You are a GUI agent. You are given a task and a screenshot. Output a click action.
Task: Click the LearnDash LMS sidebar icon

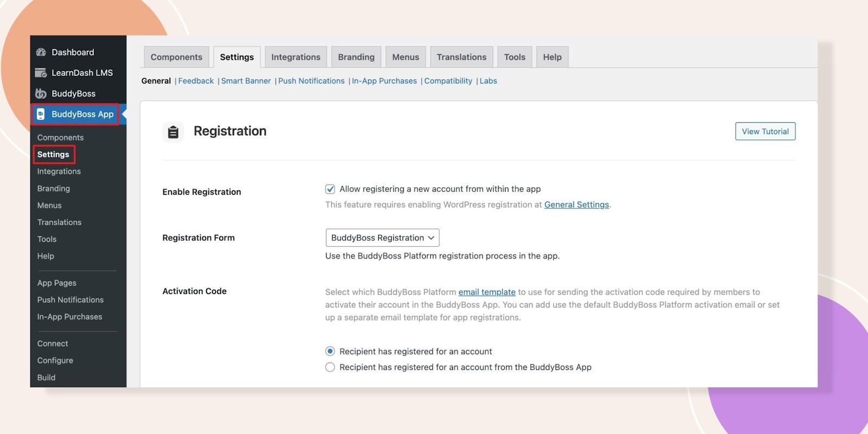[x=41, y=73]
